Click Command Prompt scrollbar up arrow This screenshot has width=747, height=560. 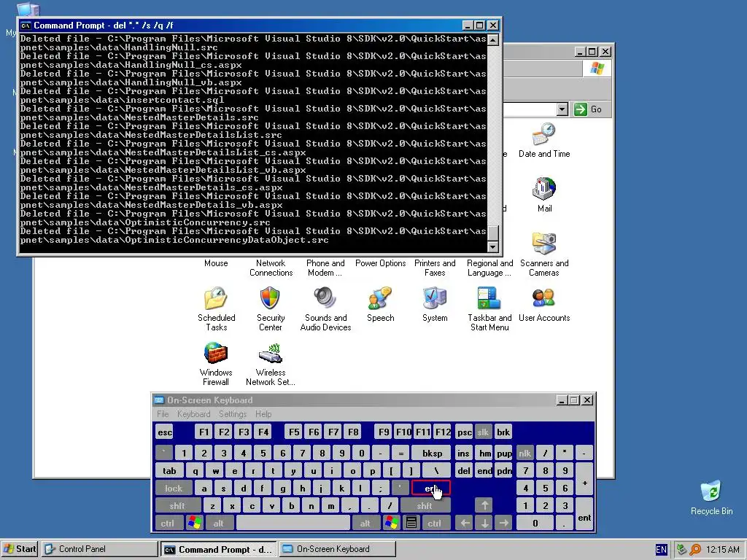point(492,39)
